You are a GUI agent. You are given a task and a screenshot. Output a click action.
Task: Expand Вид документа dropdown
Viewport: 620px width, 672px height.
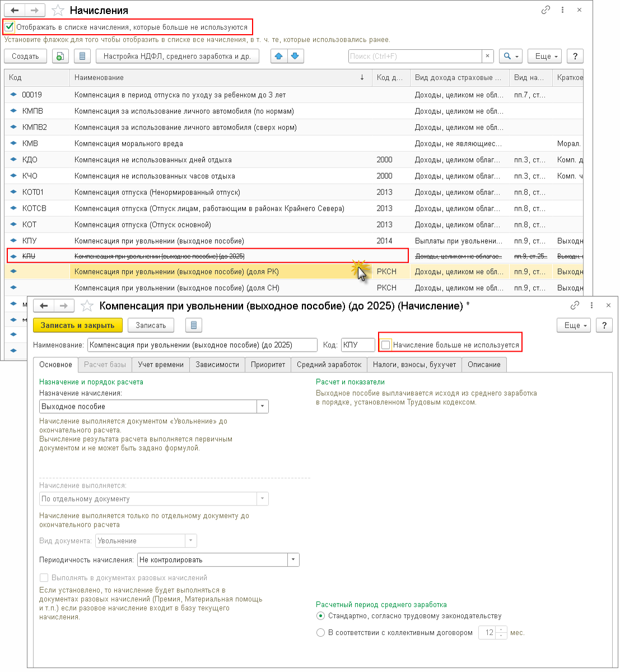point(191,541)
